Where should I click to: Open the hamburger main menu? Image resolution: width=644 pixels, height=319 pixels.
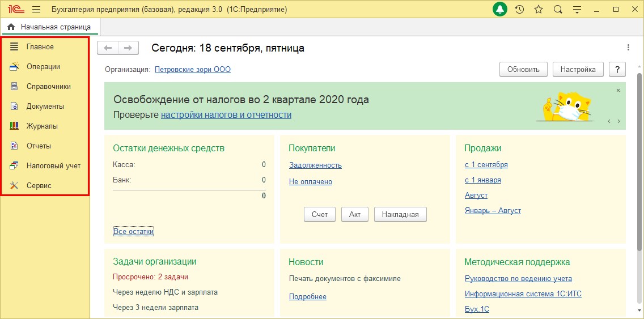36,10
